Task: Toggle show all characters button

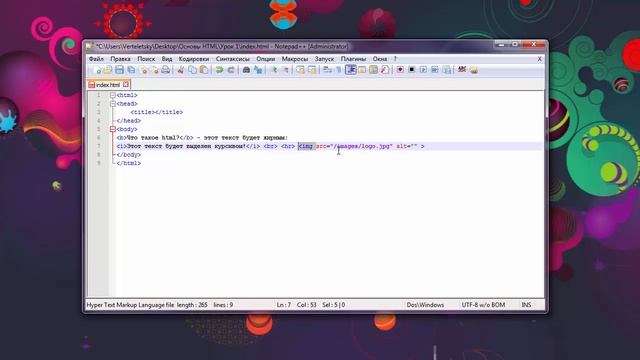Action: [x=338, y=70]
